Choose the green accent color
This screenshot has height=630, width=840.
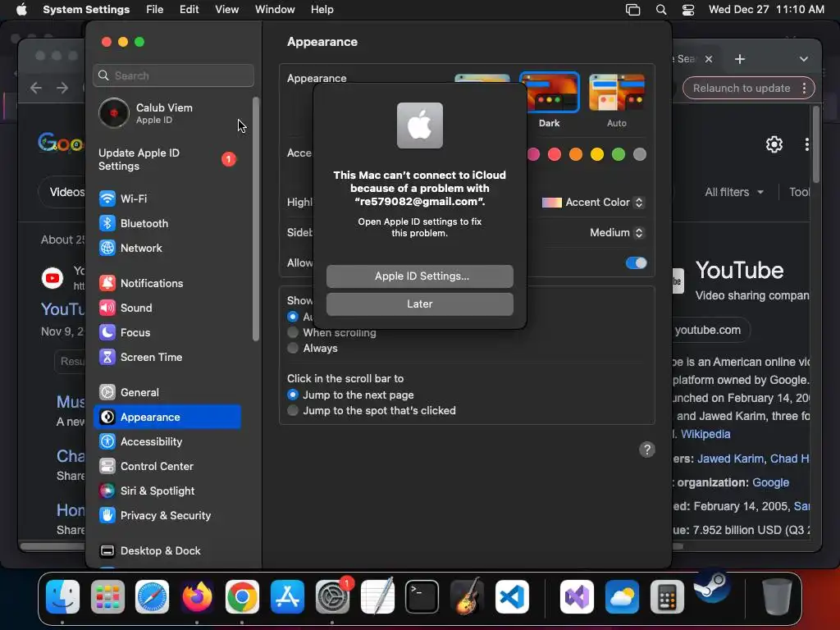coord(619,155)
